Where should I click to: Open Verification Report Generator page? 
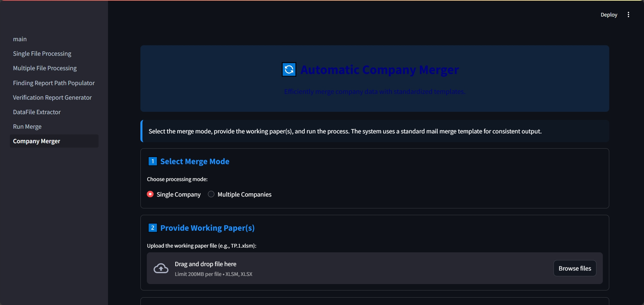(x=54, y=98)
